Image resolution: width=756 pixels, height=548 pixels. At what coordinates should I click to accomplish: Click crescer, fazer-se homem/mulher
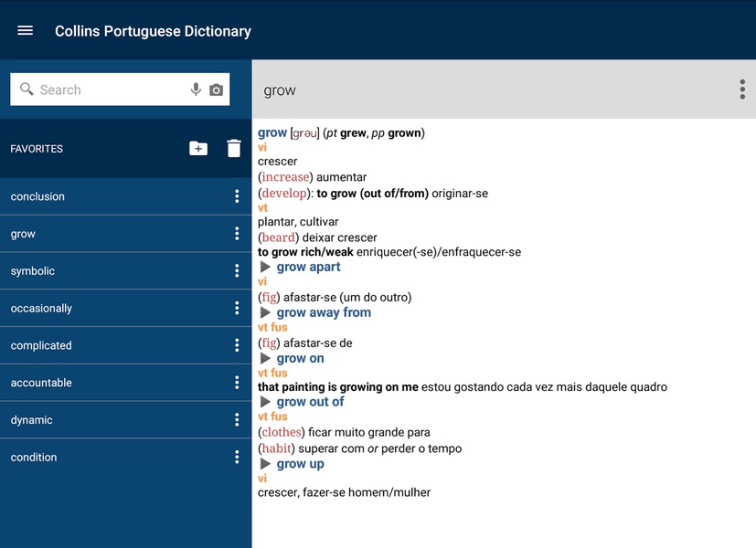345,492
